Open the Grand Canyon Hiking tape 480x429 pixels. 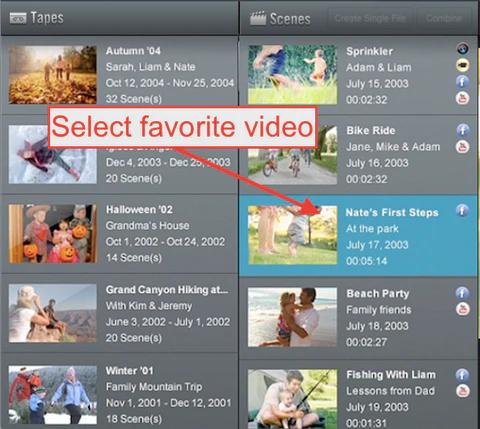point(119,313)
